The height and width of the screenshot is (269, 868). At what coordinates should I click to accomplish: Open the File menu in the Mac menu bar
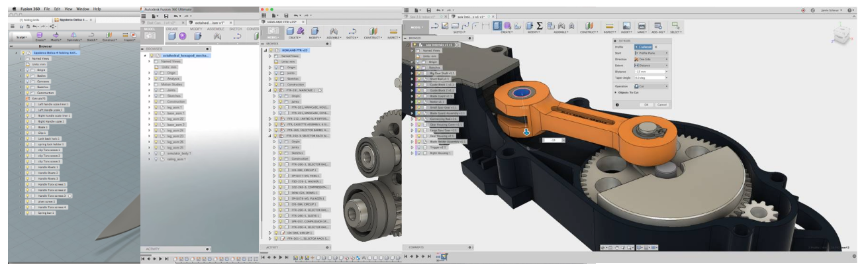click(x=47, y=9)
